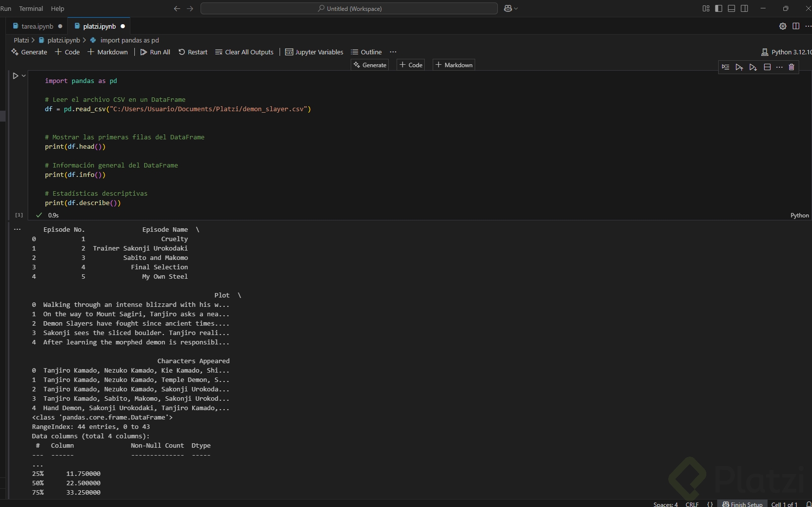Switch to the tarea.ipynb tab
Viewport: 812px width, 507px height.
click(37, 26)
